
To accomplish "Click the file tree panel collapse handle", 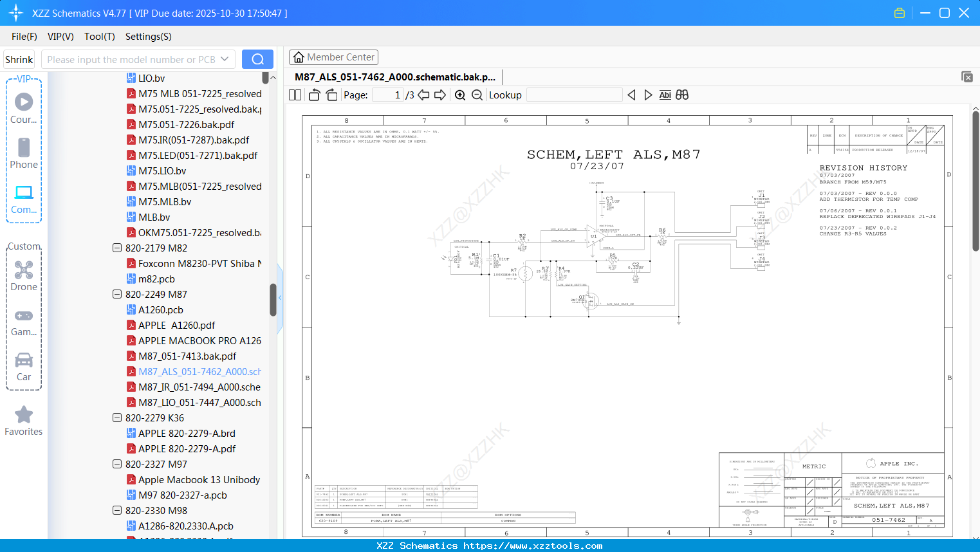I will pyautogui.click(x=280, y=298).
